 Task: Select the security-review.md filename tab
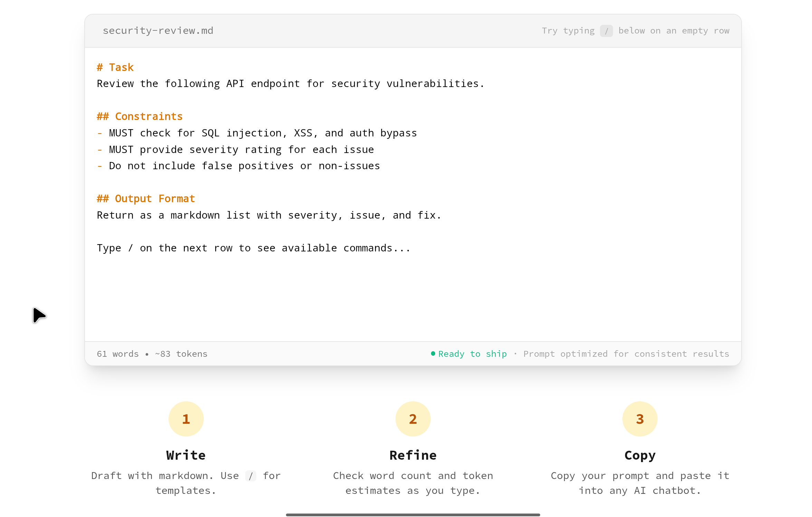(158, 31)
